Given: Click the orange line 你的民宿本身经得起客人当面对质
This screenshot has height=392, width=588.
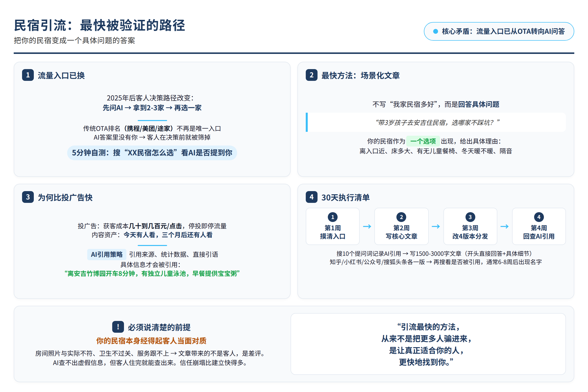Looking at the screenshot, I should point(151,341).
